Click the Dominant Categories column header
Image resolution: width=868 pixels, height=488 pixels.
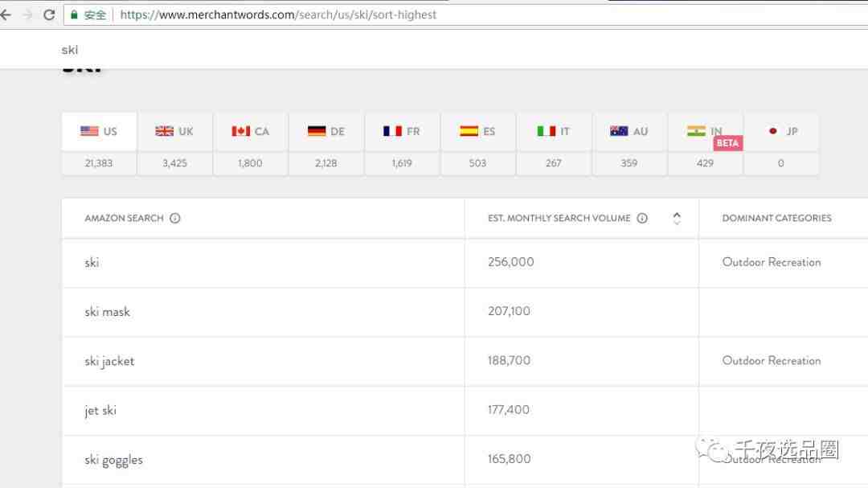pyautogui.click(x=776, y=218)
